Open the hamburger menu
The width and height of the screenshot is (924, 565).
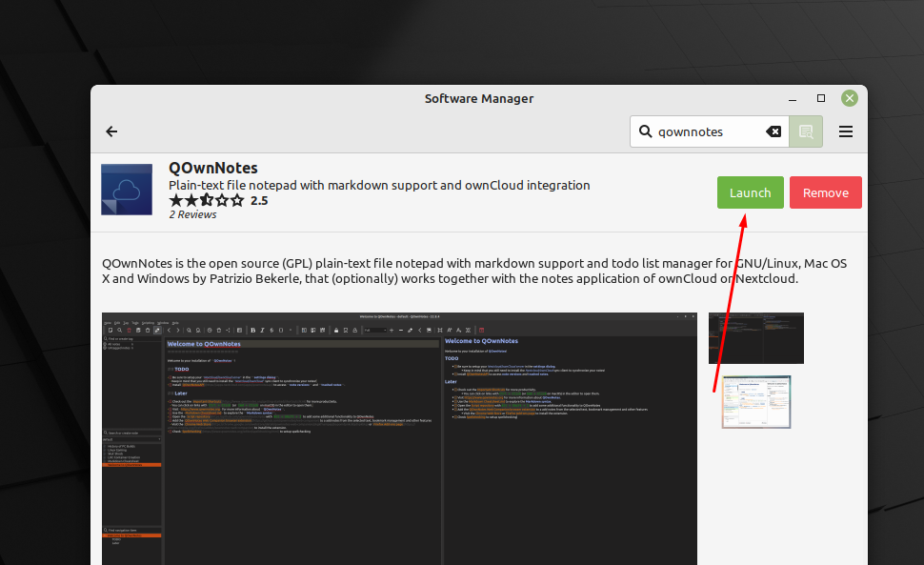point(846,131)
